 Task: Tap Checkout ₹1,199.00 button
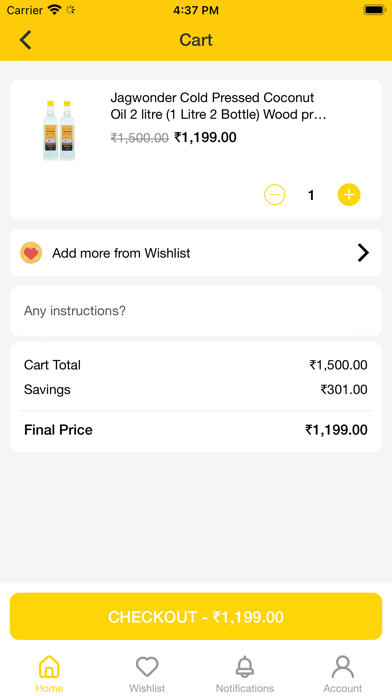coord(196,617)
